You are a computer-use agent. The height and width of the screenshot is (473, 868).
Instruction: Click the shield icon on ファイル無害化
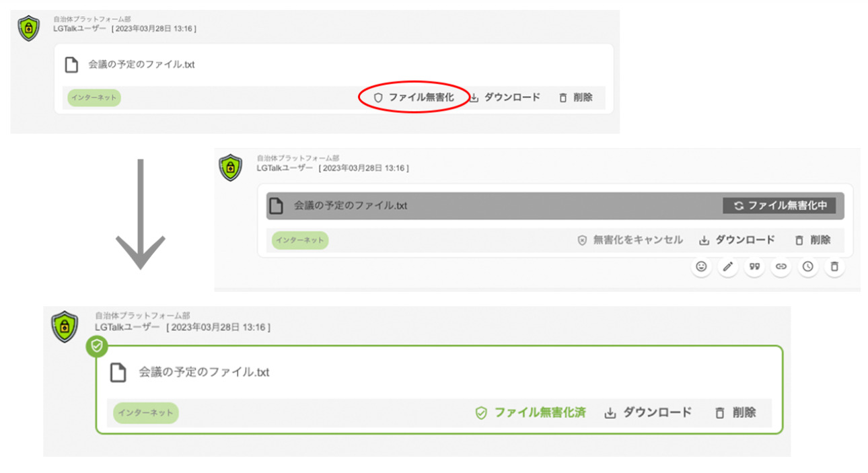pyautogui.click(x=378, y=97)
